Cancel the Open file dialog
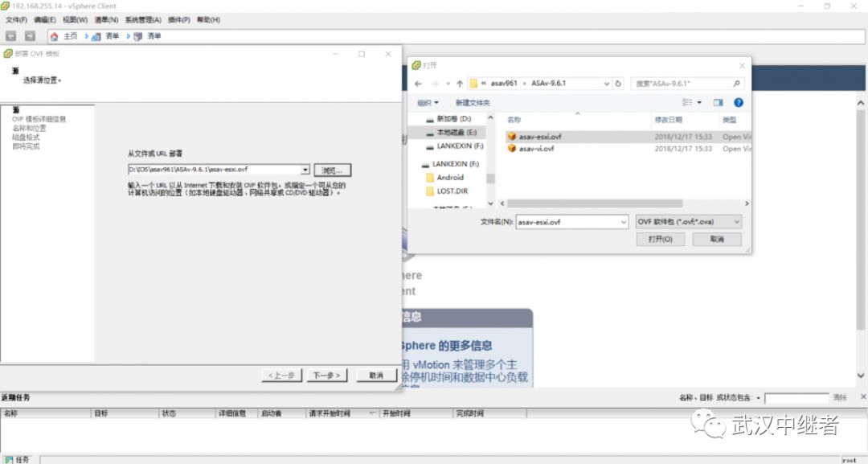The image size is (868, 464). [717, 239]
